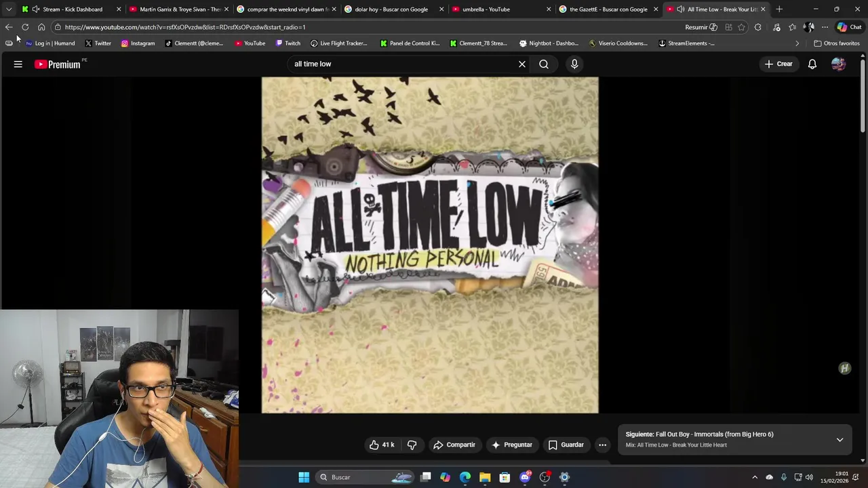Switch to the Stream - Kick Dashboard tab
The image size is (868, 488).
pos(71,9)
